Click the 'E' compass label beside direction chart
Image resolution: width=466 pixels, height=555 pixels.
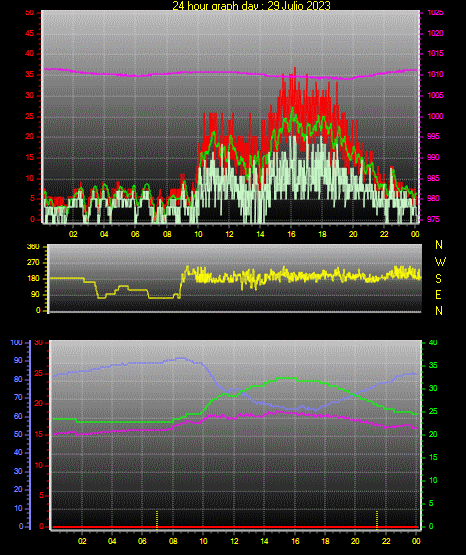click(438, 295)
